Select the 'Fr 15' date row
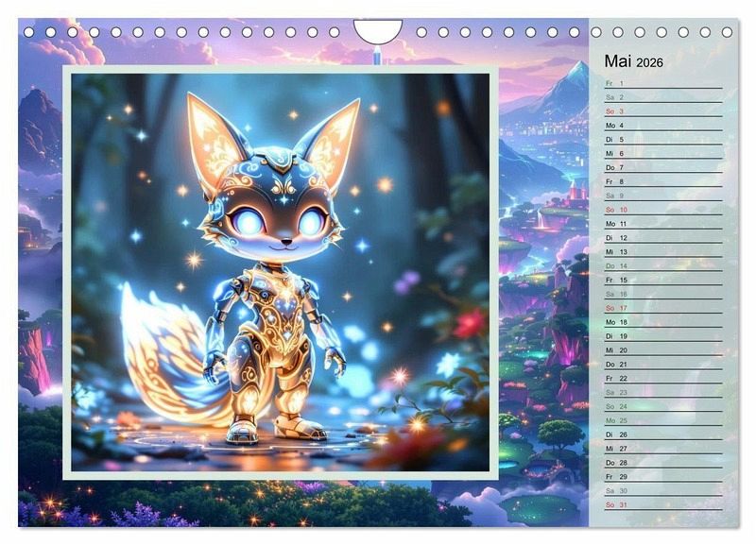Viewport: 756px width, 545px height. click(663, 280)
